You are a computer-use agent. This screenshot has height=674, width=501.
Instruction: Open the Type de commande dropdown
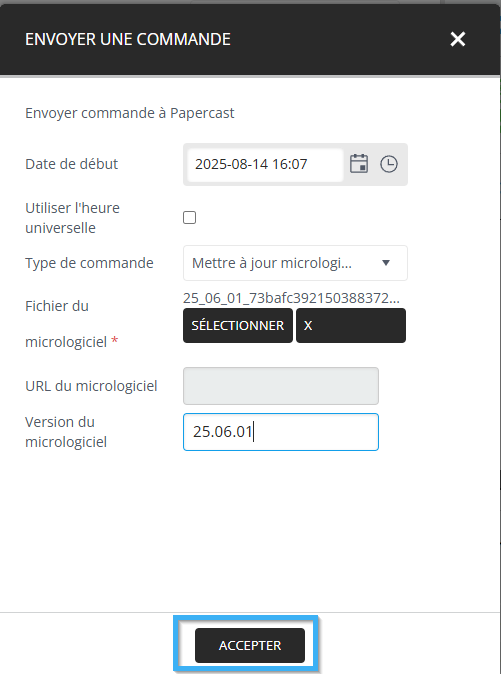(295, 263)
